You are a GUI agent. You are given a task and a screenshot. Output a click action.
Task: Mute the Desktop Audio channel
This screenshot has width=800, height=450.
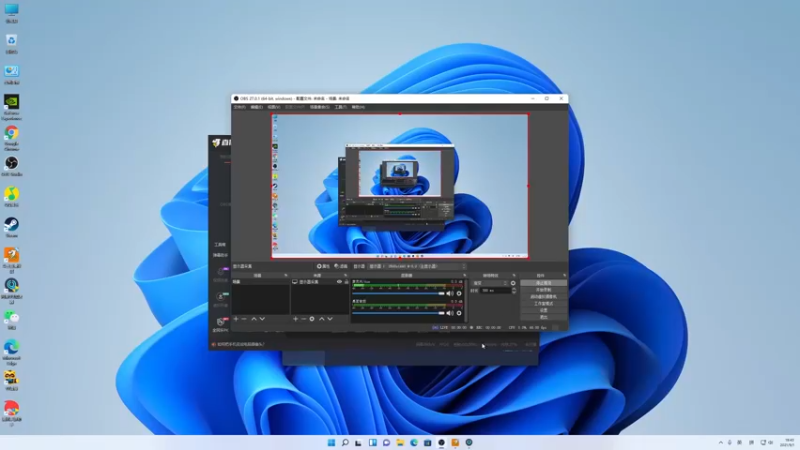pos(449,313)
